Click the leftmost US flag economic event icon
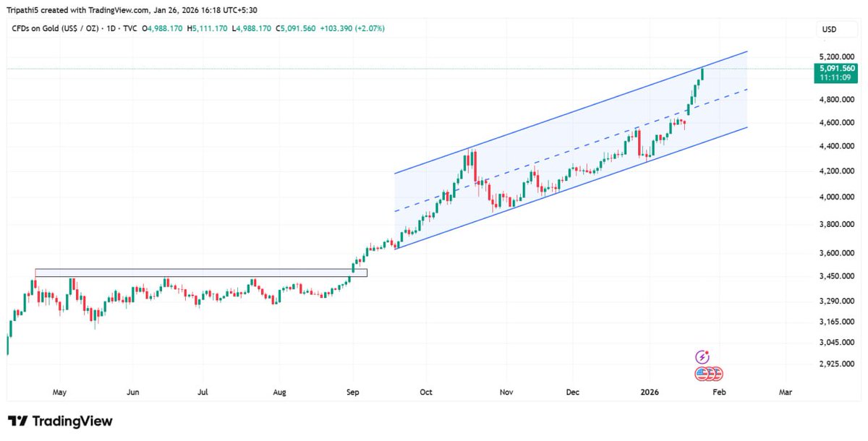Image resolution: width=868 pixels, height=441 pixels. coord(702,374)
